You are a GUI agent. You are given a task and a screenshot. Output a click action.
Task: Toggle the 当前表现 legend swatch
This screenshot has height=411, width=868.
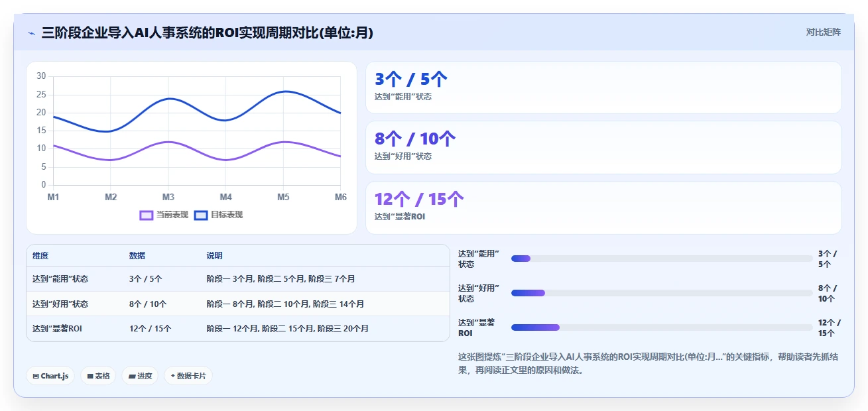[147, 215]
